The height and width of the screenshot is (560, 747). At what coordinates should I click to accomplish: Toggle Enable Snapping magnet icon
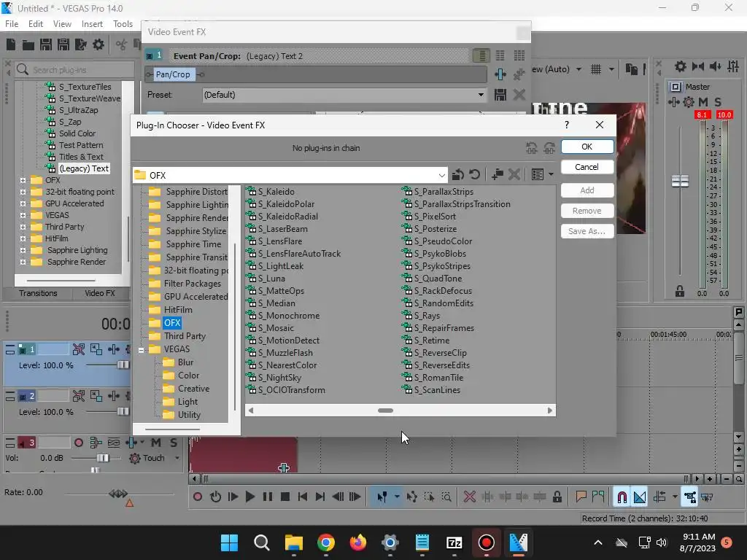pyautogui.click(x=622, y=497)
